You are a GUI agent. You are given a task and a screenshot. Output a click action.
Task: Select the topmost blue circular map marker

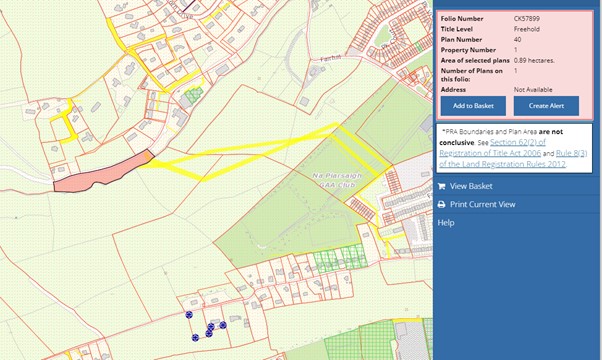tap(189, 315)
